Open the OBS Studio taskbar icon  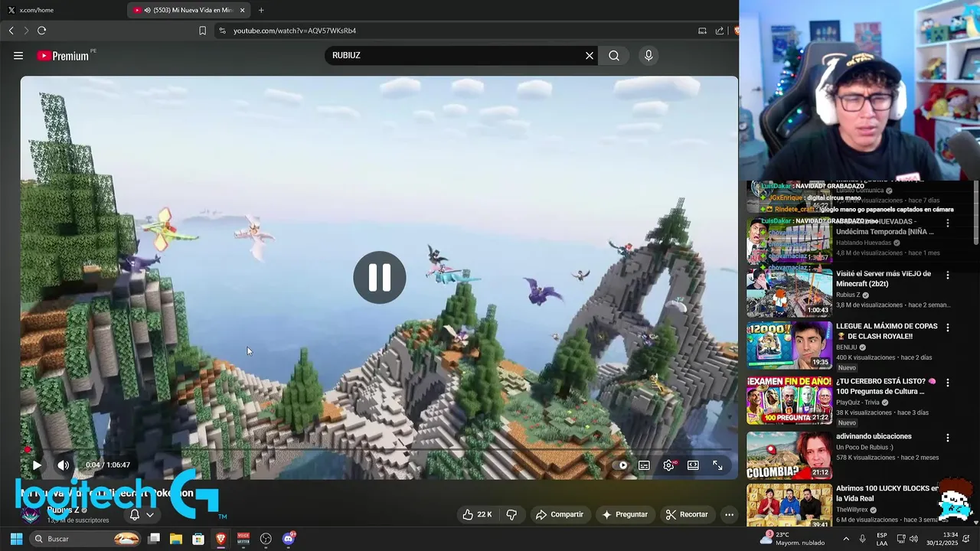(266, 539)
